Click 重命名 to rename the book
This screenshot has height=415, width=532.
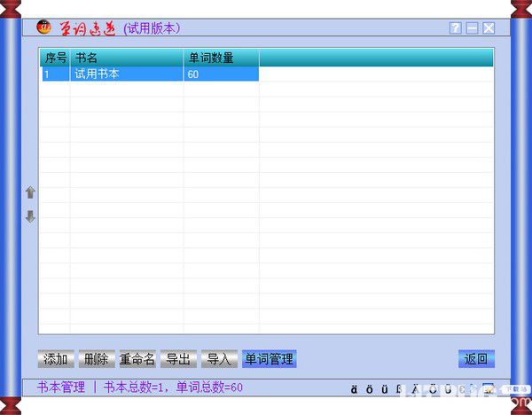[137, 358]
